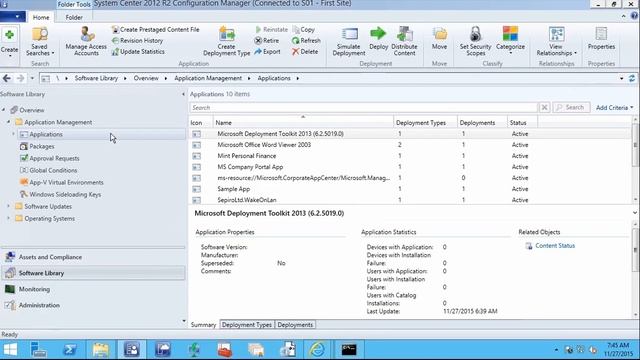Click the Reinstate command
The height and width of the screenshot is (360, 640).
(x=271, y=29)
